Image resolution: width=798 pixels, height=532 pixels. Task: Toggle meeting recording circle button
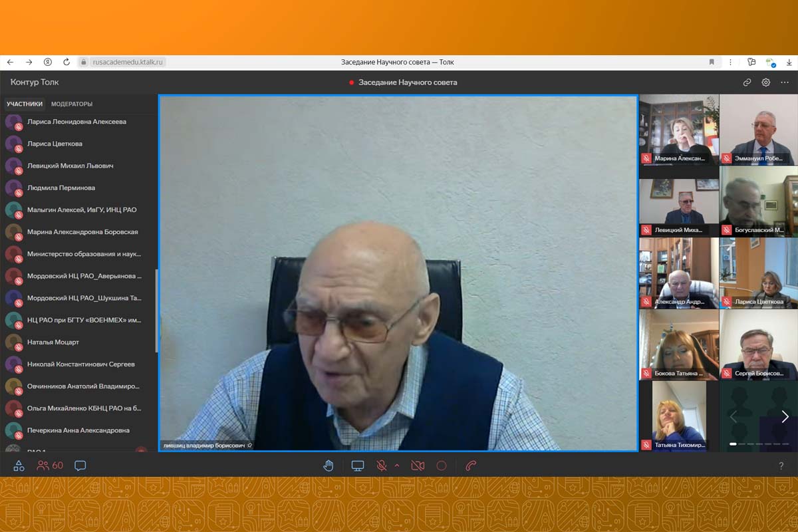pos(441,465)
